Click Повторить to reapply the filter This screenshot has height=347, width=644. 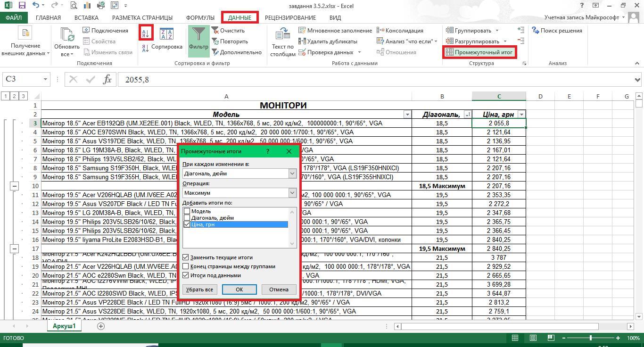(x=230, y=41)
